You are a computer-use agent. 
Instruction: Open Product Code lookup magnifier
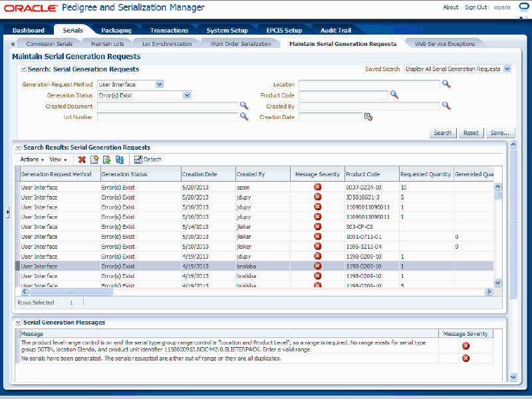click(394, 94)
